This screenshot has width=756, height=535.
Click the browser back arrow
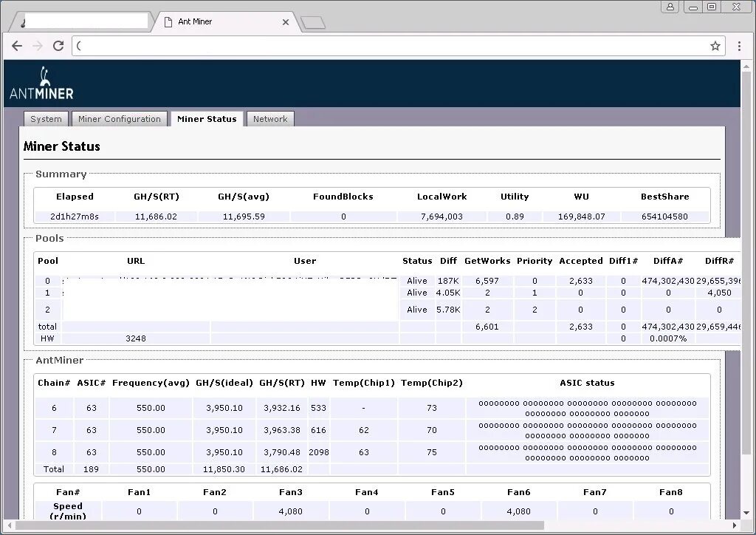pos(17,46)
